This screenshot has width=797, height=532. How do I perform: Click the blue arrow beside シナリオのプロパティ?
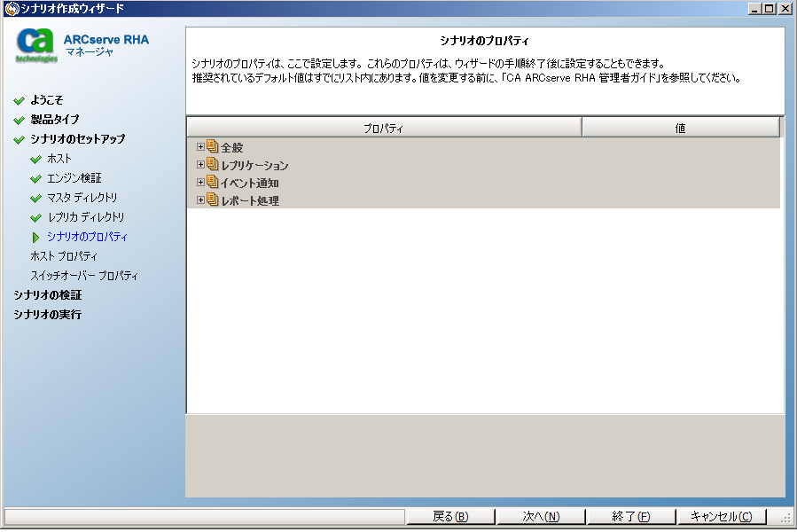pos(35,237)
